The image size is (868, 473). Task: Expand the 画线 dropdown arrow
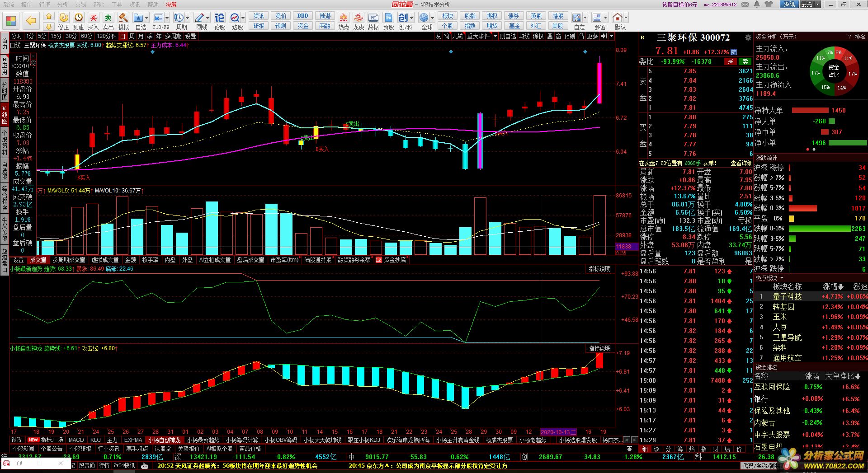tap(208, 18)
